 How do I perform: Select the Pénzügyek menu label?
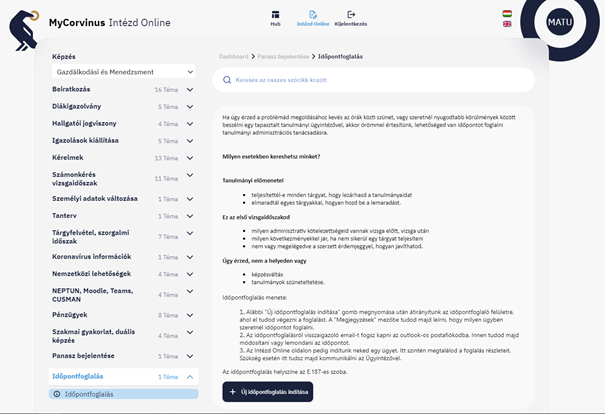point(69,315)
